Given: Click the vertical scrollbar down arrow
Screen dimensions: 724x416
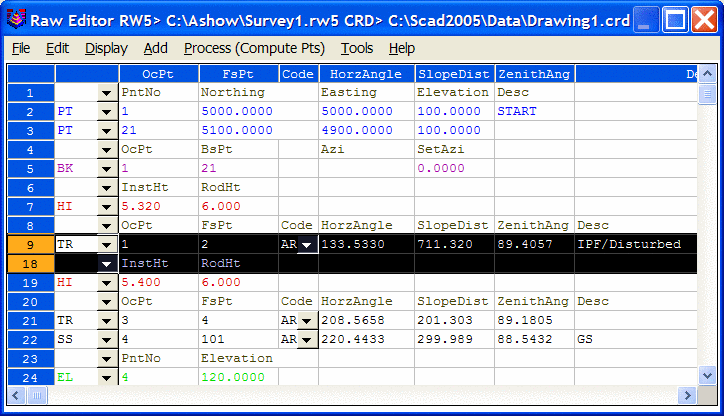Looking at the screenshot, I should coord(707,376).
